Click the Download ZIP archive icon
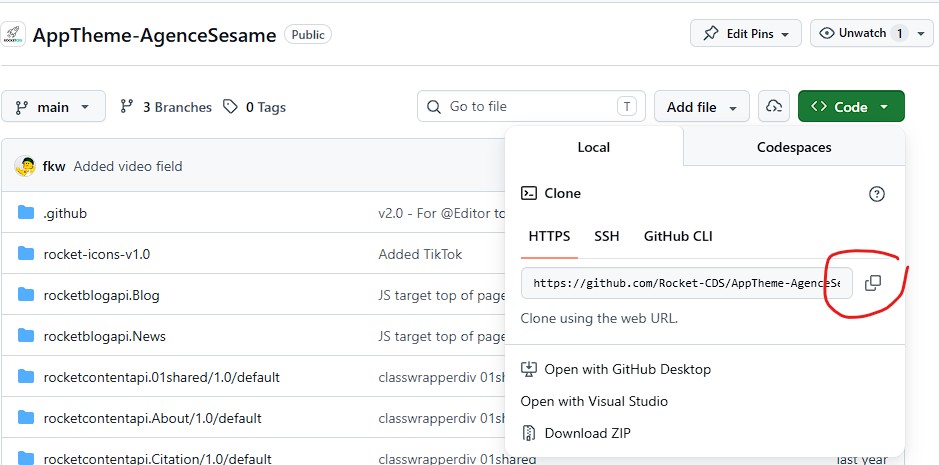This screenshot has width=939, height=465. 528,433
